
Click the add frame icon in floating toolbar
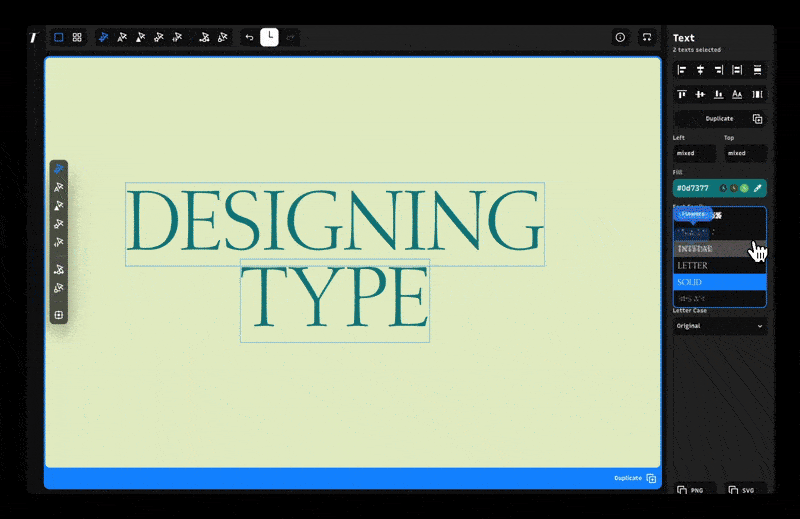pyautogui.click(x=59, y=315)
